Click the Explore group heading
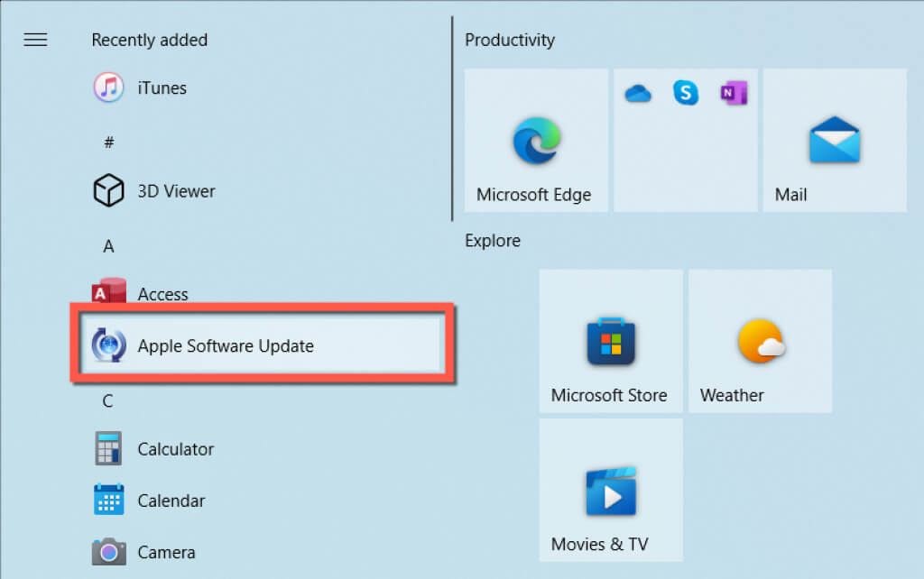Image resolution: width=924 pixels, height=579 pixels. 493,241
